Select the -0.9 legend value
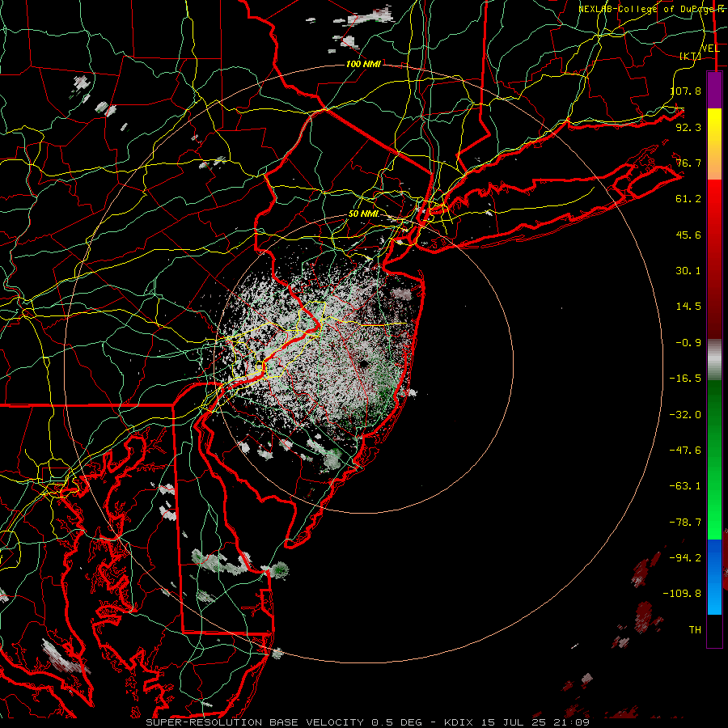The height and width of the screenshot is (728, 728). point(688,343)
